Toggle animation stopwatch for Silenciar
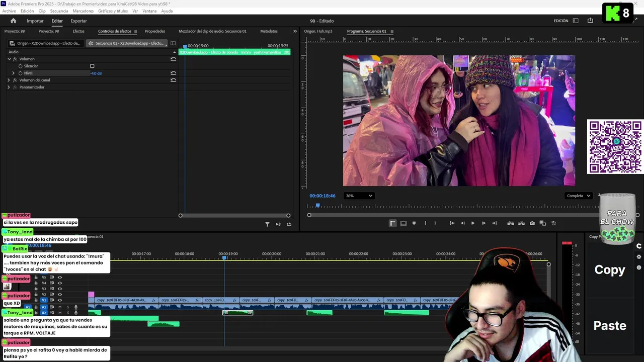 [21, 66]
